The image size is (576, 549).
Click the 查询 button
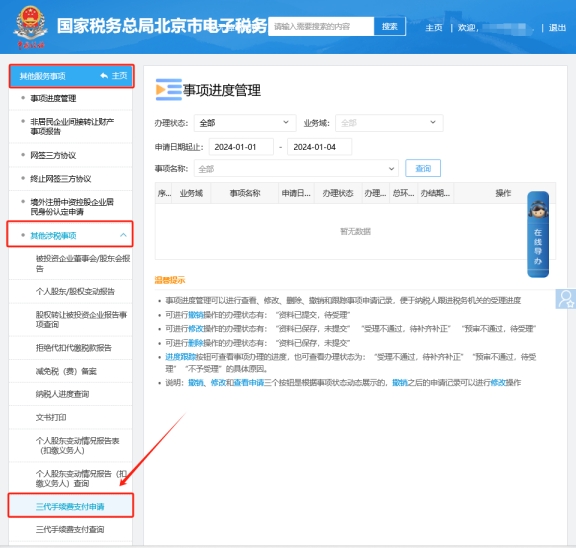423,168
